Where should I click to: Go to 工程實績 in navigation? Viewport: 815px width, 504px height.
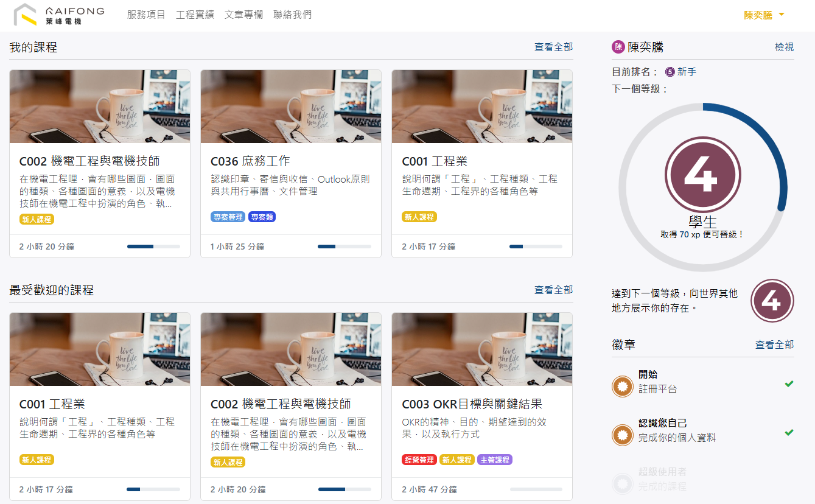point(195,15)
